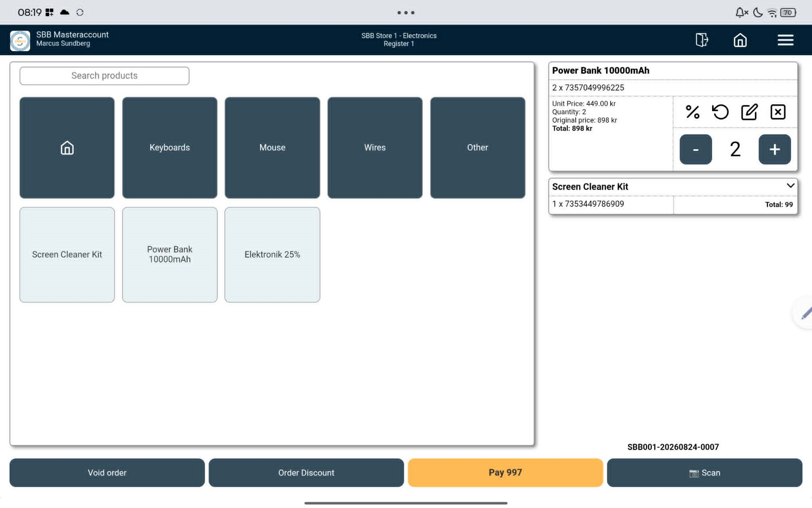812x508 pixels.
Task: Add Power Bank 10000mAh product tile
Action: [170, 254]
